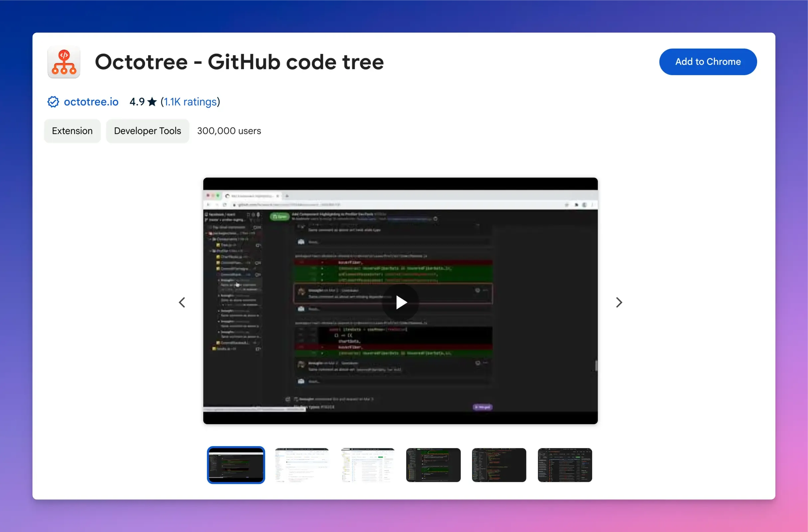Select the fourth thumbnail with dark diff view

(433, 465)
